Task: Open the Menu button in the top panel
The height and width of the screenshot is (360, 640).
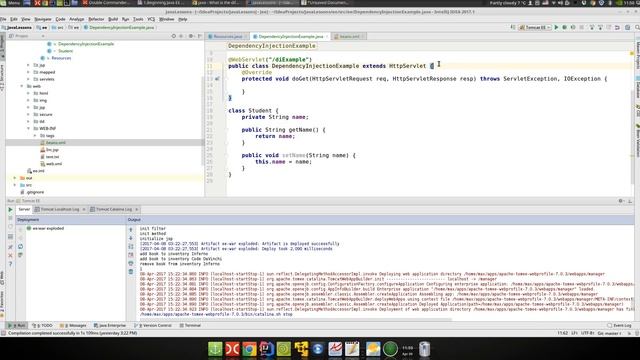Action: click(11, 3)
